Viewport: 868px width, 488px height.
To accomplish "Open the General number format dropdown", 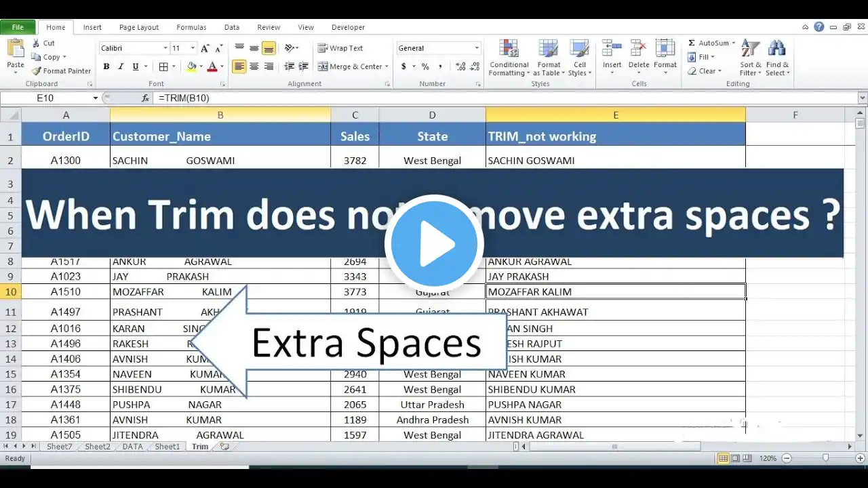I will coord(477,48).
